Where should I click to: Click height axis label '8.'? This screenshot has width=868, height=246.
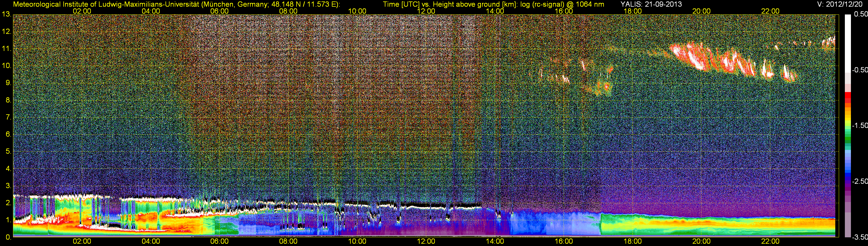[8, 100]
